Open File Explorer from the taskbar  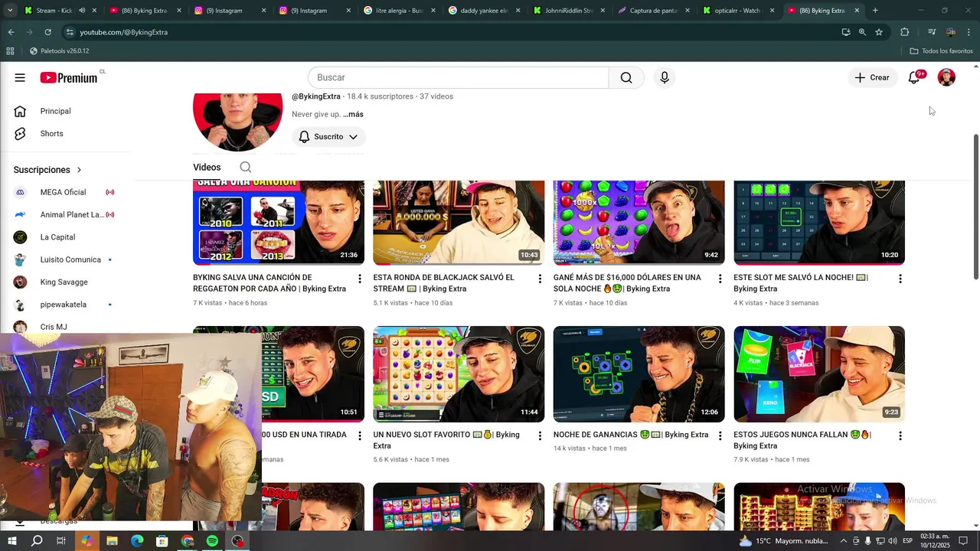tap(112, 541)
